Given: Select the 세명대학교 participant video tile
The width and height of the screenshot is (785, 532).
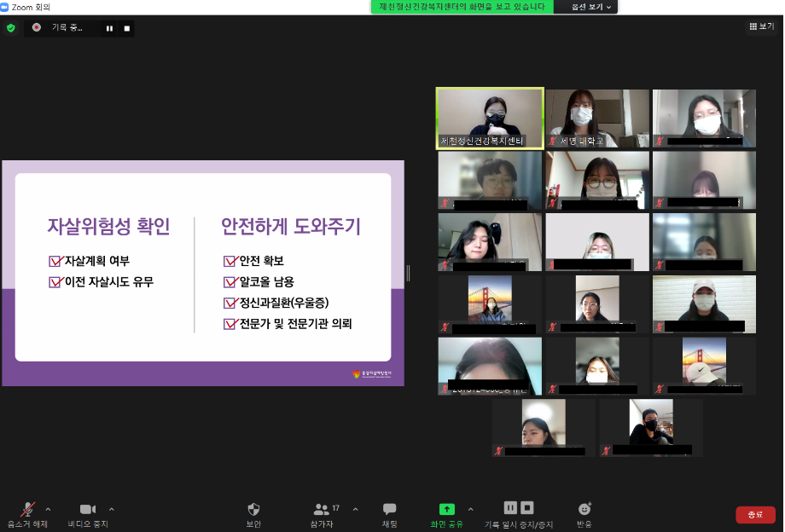Looking at the screenshot, I should (x=597, y=118).
